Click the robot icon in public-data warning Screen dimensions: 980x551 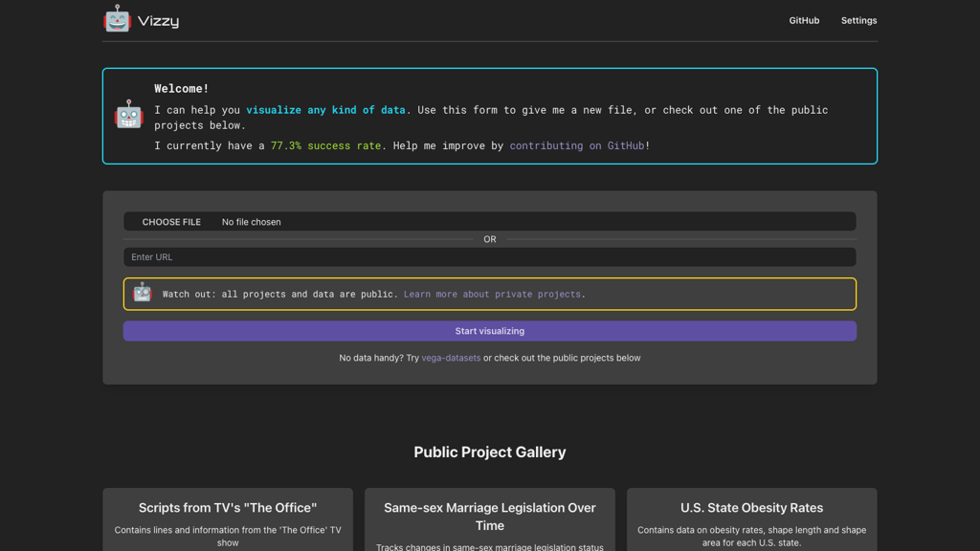tap(143, 293)
